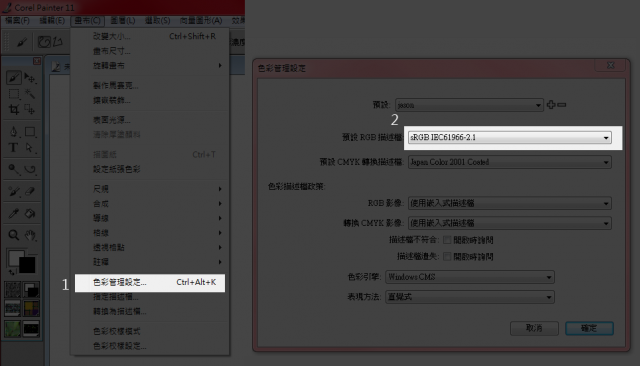Open the 選取(S) menu
The image size is (640, 366).
click(158, 20)
